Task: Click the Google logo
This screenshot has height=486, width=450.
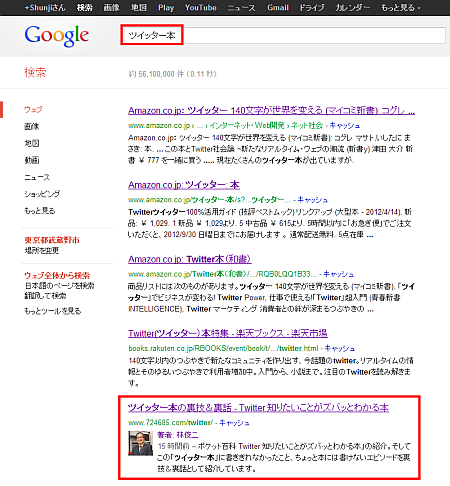Action: pyautogui.click(x=57, y=36)
